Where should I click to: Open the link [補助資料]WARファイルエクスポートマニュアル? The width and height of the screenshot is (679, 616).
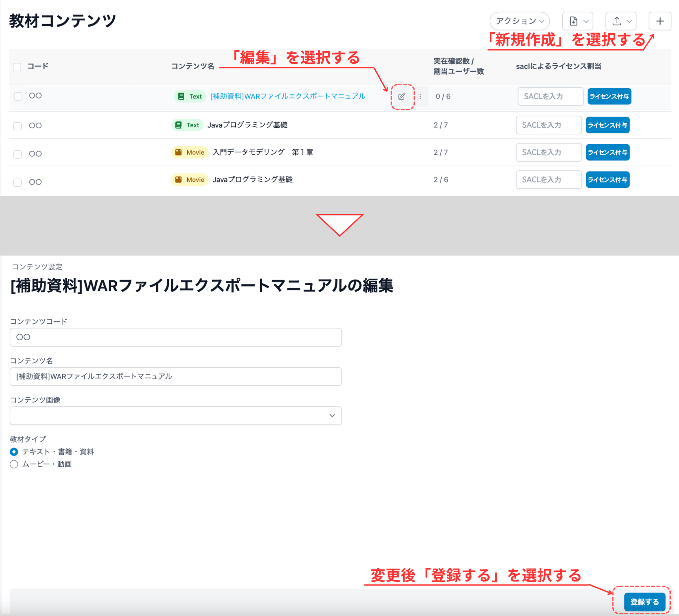pyautogui.click(x=287, y=97)
